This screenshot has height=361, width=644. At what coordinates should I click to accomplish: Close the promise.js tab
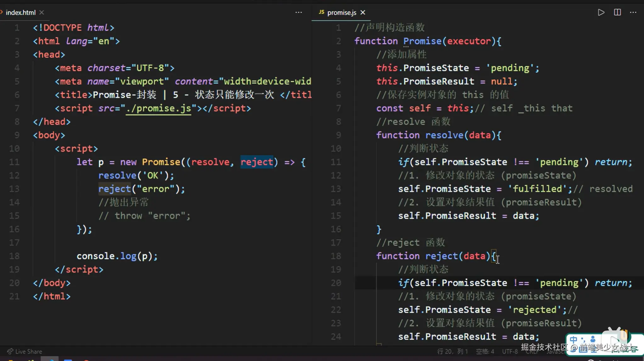tap(363, 12)
